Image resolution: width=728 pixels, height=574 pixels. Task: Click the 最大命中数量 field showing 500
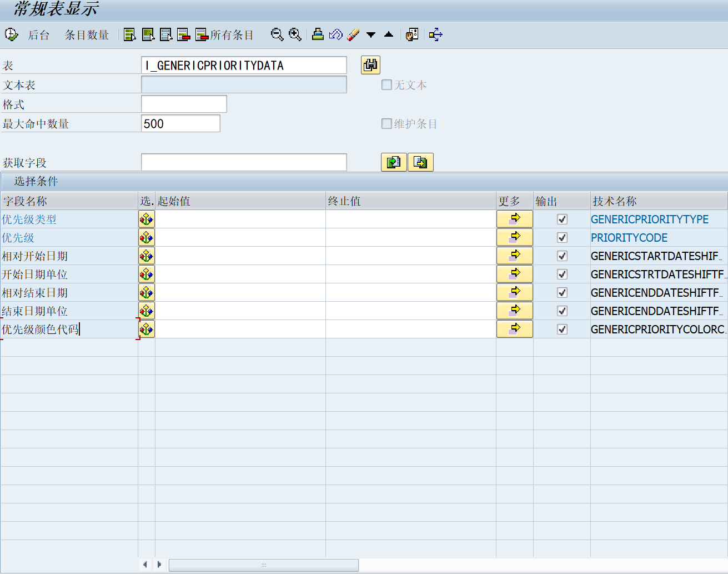click(x=180, y=123)
